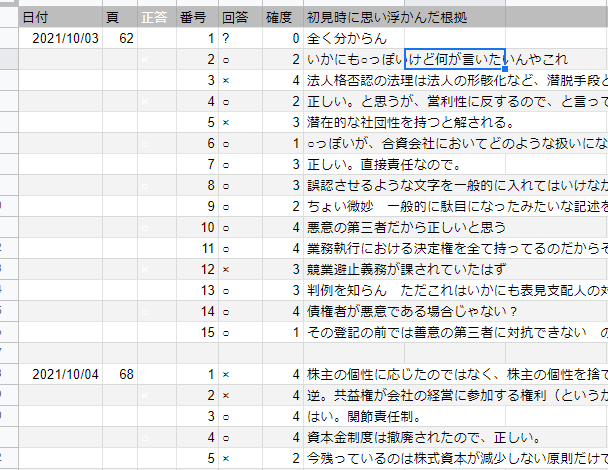Select the cell reading 全く分からん
This screenshot has height=470, width=608.
point(354,38)
